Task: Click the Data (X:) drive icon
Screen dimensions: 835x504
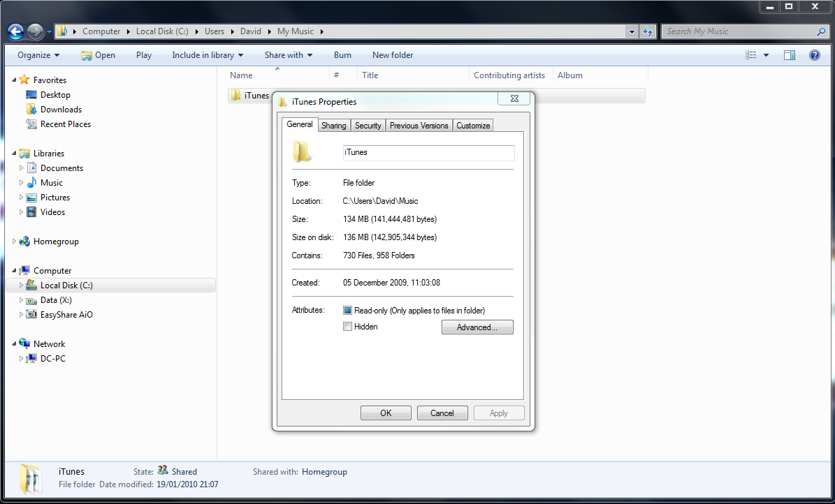Action: (31, 300)
